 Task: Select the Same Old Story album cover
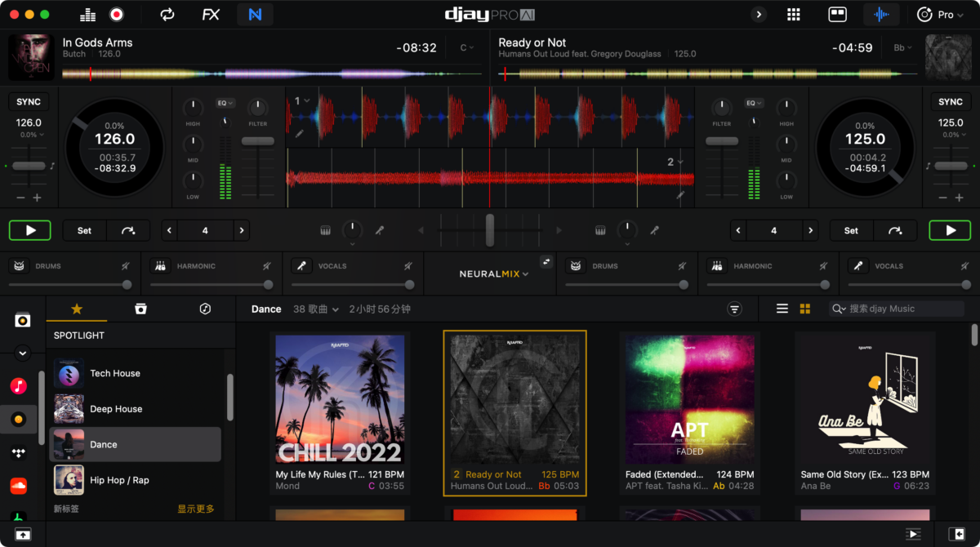[x=866, y=398]
